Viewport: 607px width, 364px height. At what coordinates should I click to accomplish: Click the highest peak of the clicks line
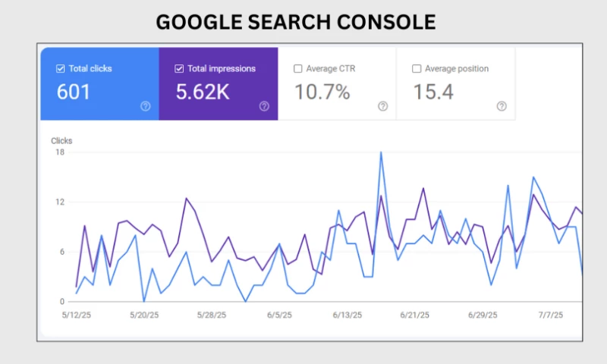click(x=381, y=152)
